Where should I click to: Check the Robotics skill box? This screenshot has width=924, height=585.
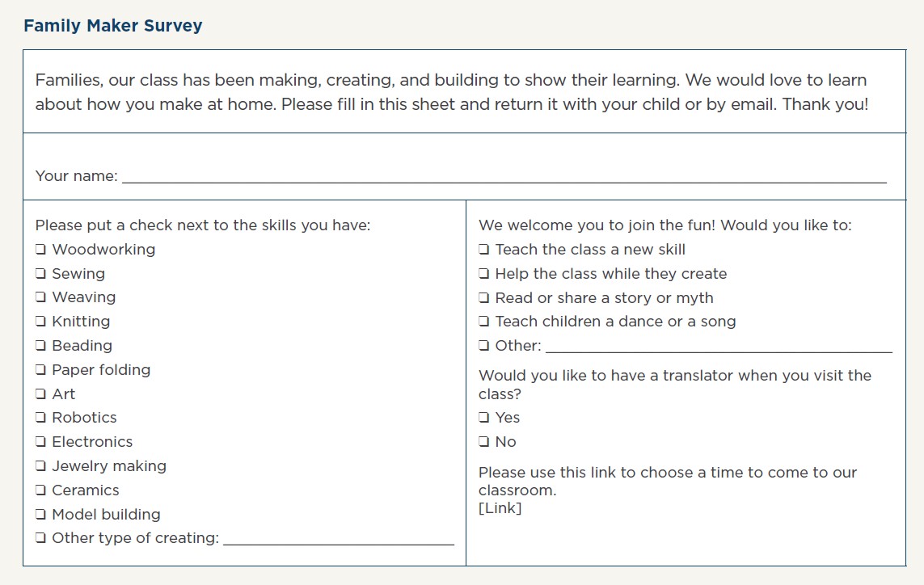click(x=40, y=417)
